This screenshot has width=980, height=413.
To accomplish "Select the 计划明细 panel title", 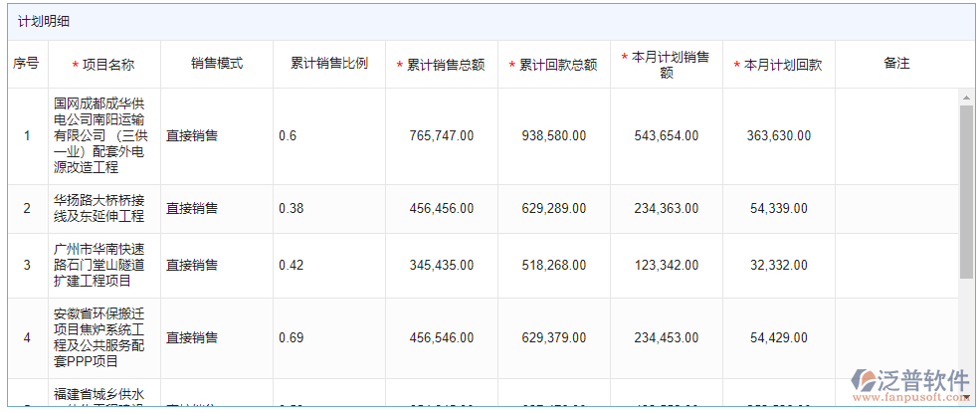I will (x=45, y=21).
